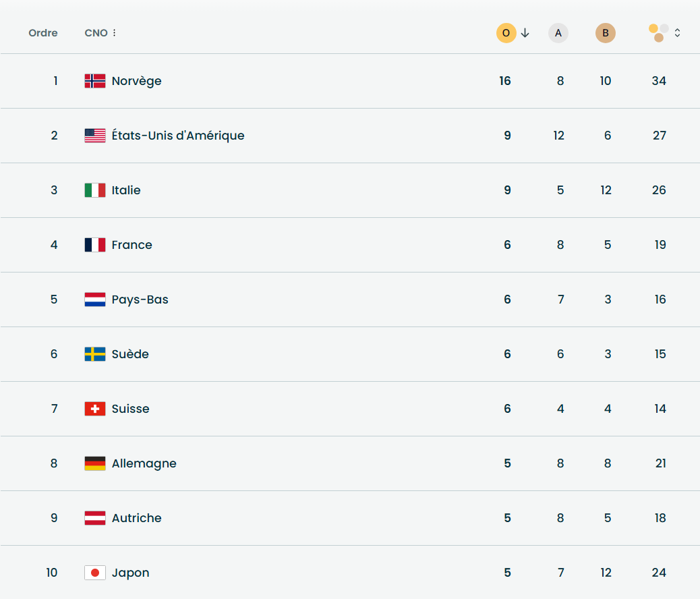Click the Italy flag icon

pyautogui.click(x=95, y=190)
